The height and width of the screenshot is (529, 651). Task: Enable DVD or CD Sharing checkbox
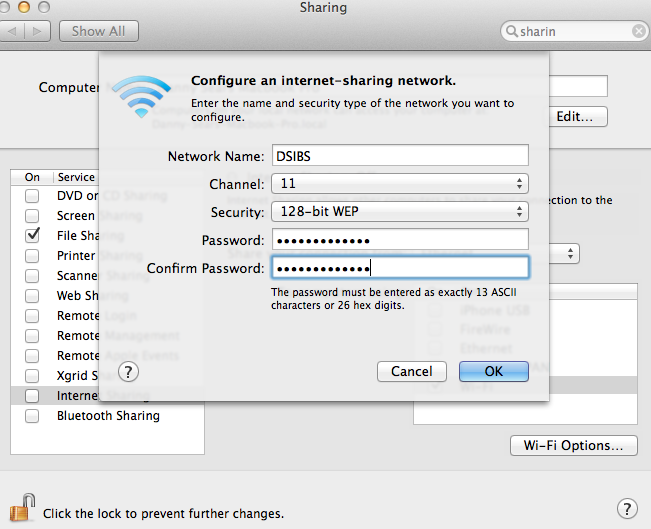point(32,196)
